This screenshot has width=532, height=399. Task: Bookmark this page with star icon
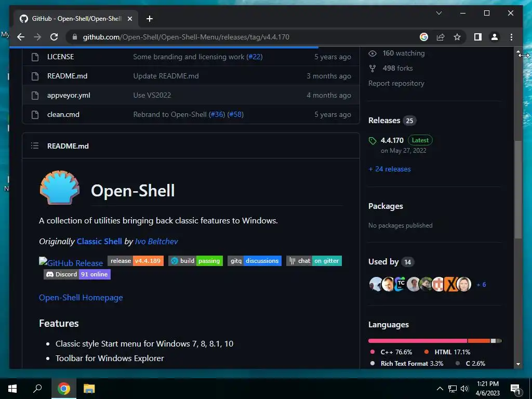[457, 37]
